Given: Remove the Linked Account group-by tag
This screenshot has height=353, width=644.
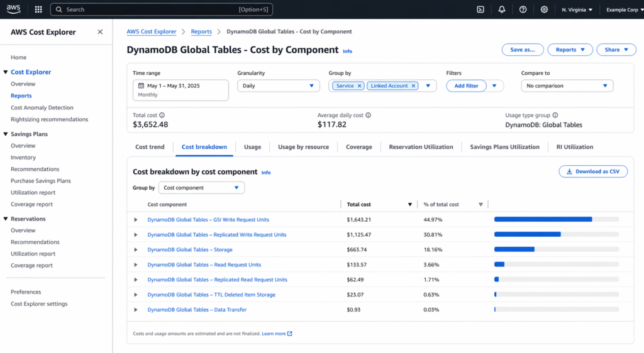Looking at the screenshot, I should pyautogui.click(x=414, y=85).
